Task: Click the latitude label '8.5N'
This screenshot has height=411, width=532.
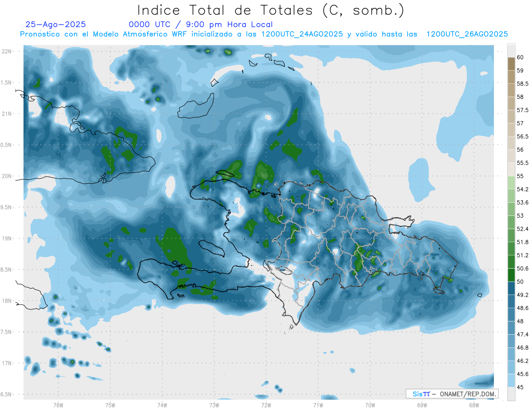Action: tap(7, 270)
